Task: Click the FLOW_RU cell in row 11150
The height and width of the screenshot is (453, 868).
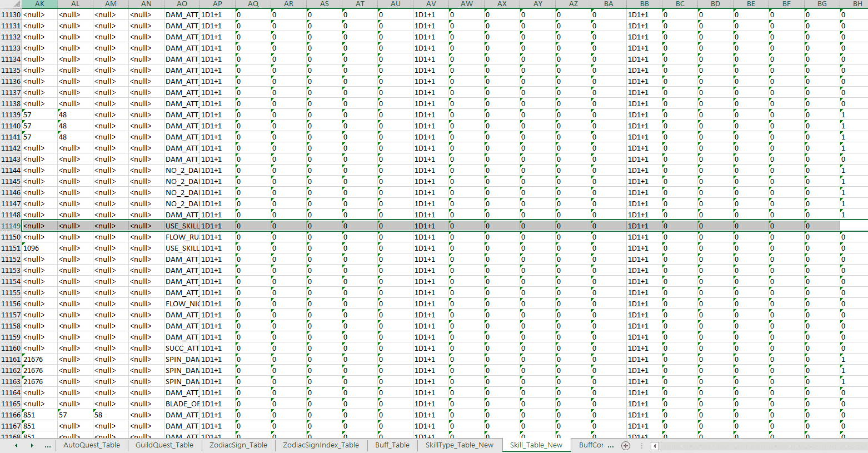Action: (x=182, y=237)
